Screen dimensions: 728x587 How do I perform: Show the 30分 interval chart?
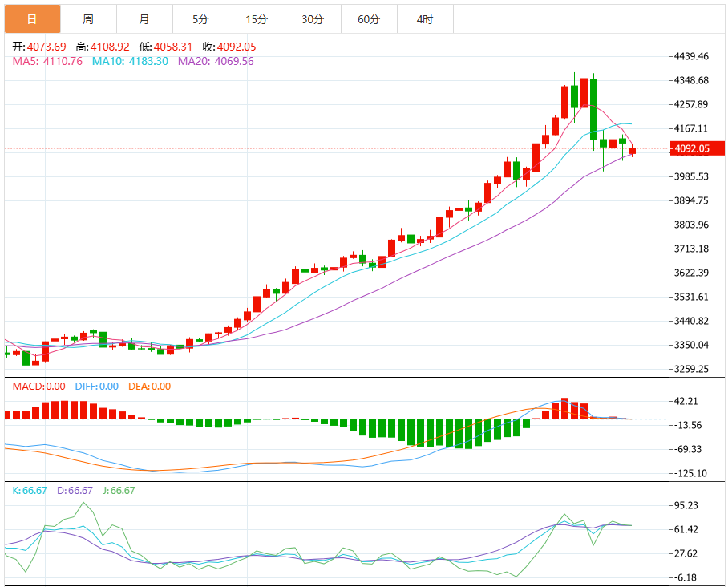(313, 18)
